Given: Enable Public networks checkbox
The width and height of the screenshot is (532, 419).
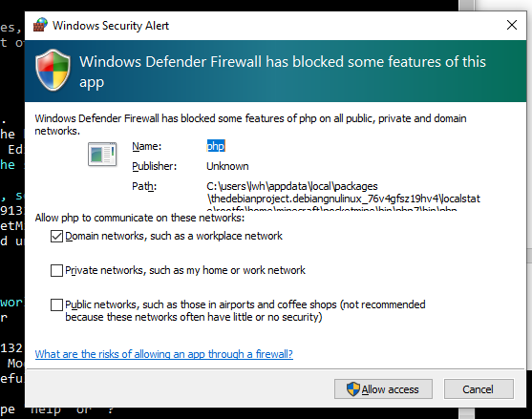Looking at the screenshot, I should click(x=56, y=304).
